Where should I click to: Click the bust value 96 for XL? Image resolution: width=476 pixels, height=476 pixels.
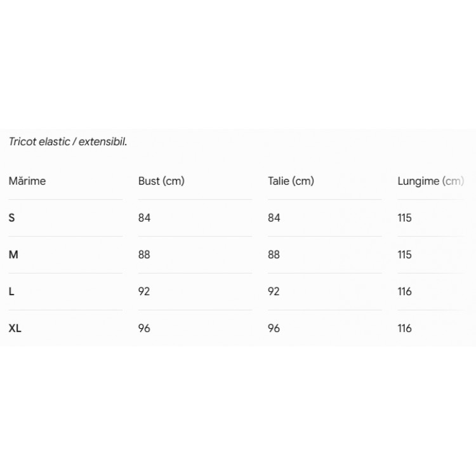[144, 328]
